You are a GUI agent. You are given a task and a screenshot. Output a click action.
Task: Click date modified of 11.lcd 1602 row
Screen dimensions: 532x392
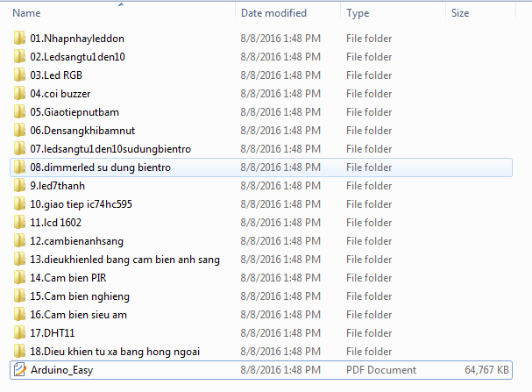[x=280, y=222]
